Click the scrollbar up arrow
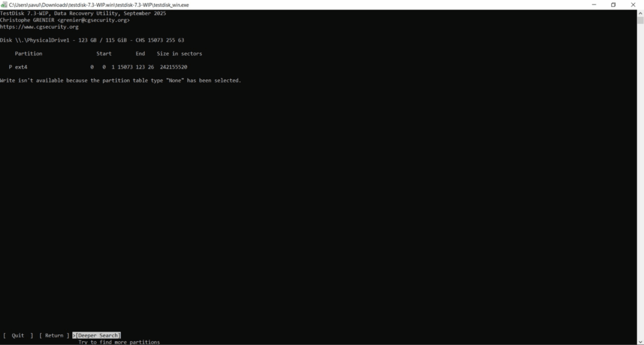Screen dimensions: 644x345 [x=640, y=13]
